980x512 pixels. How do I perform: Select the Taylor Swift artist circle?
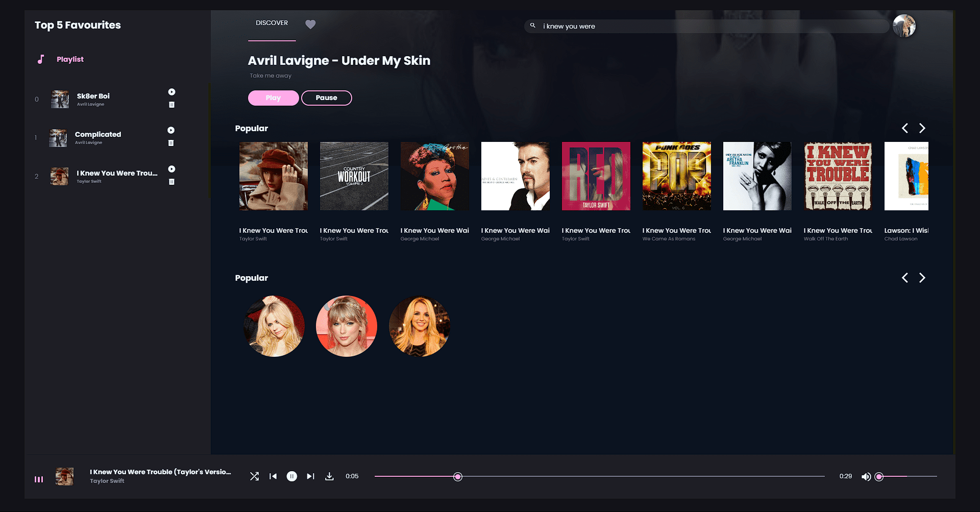347,326
